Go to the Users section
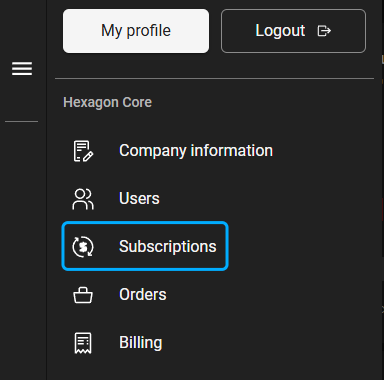 pyautogui.click(x=139, y=199)
